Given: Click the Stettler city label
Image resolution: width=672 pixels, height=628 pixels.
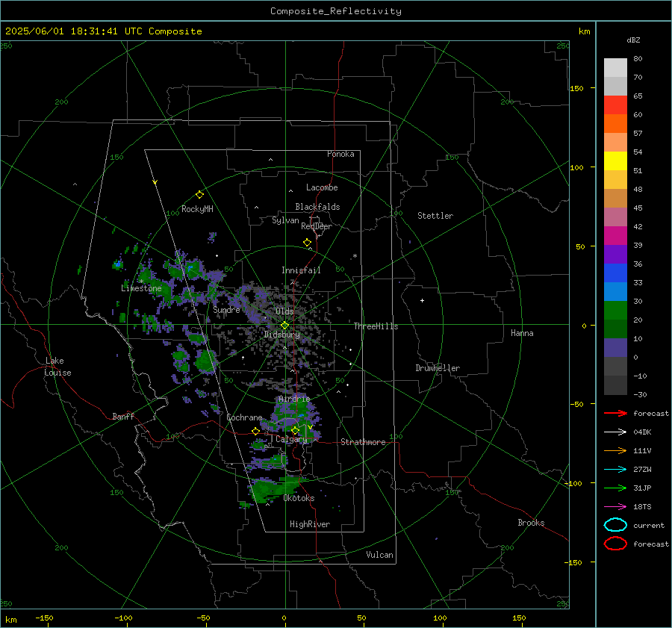Looking at the screenshot, I should pos(435,216).
